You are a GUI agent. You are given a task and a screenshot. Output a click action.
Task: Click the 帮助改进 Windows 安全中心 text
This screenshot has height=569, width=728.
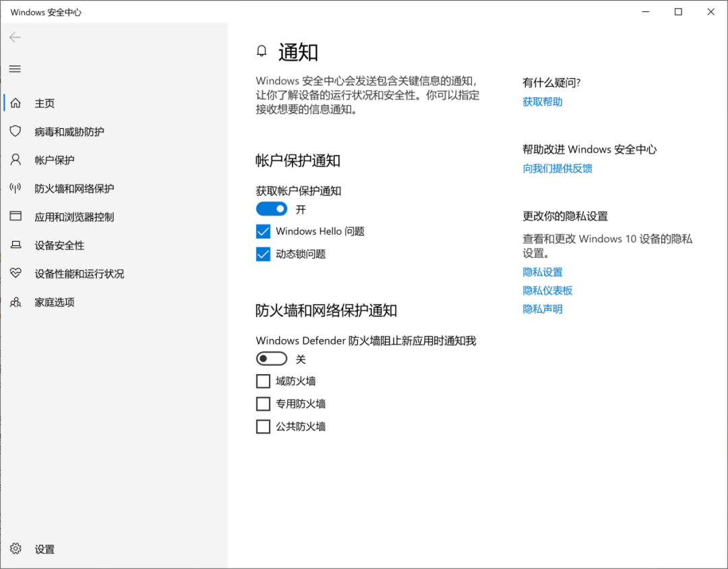click(590, 150)
